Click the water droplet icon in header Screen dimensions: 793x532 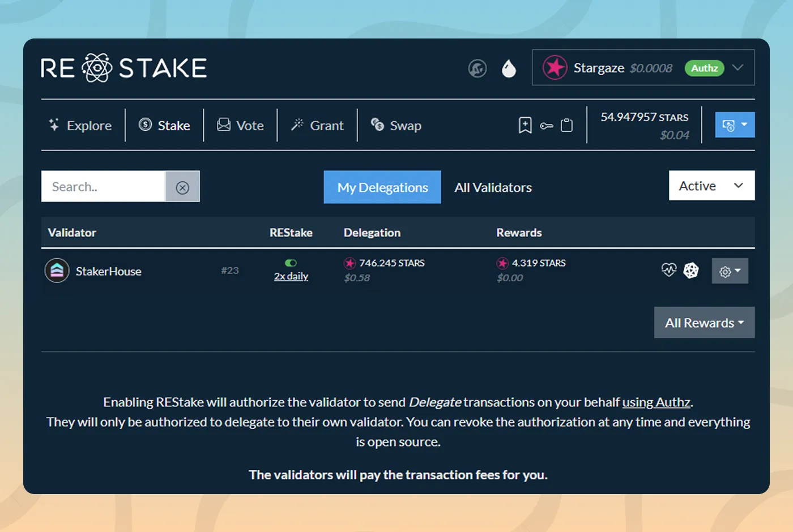pyautogui.click(x=509, y=68)
